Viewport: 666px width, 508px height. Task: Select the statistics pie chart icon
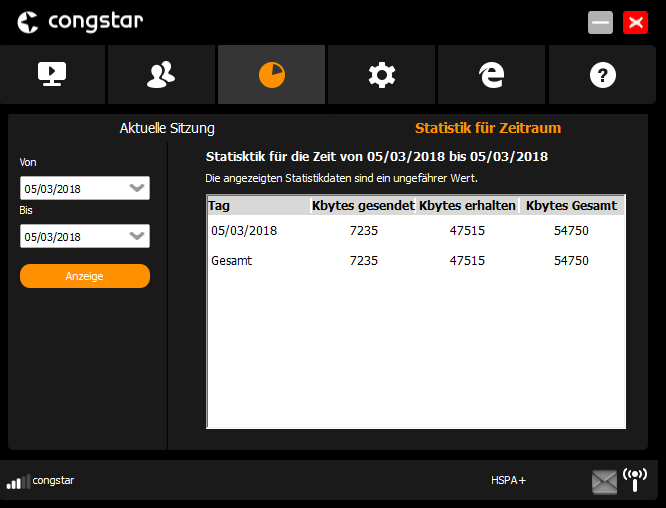(x=271, y=75)
